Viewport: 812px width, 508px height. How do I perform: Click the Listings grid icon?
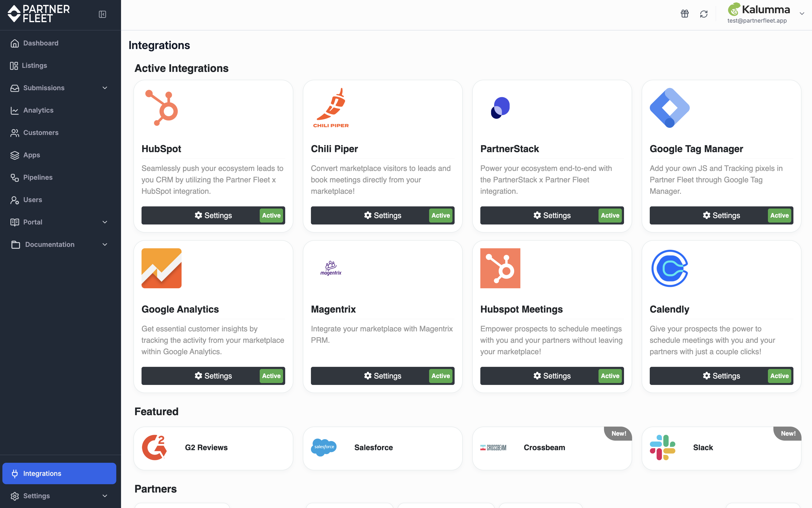pyautogui.click(x=14, y=65)
